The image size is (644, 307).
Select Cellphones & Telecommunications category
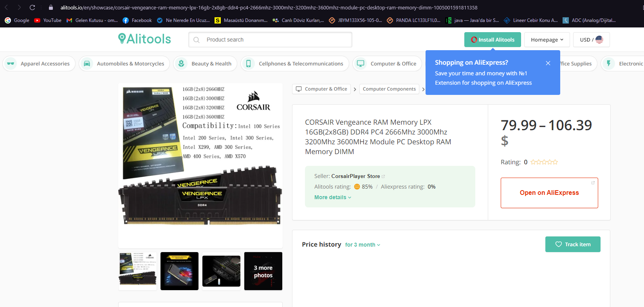tap(294, 64)
